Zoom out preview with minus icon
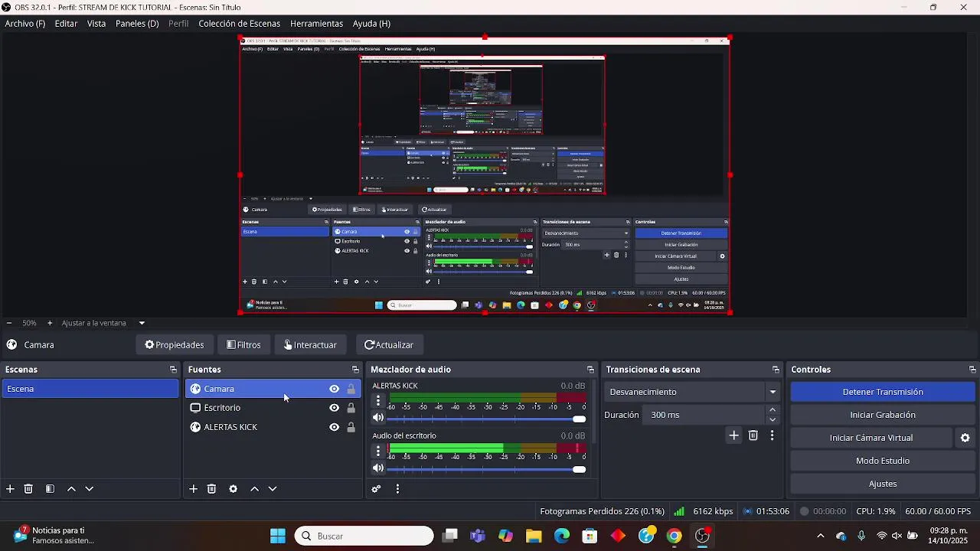980x551 pixels. [x=8, y=323]
